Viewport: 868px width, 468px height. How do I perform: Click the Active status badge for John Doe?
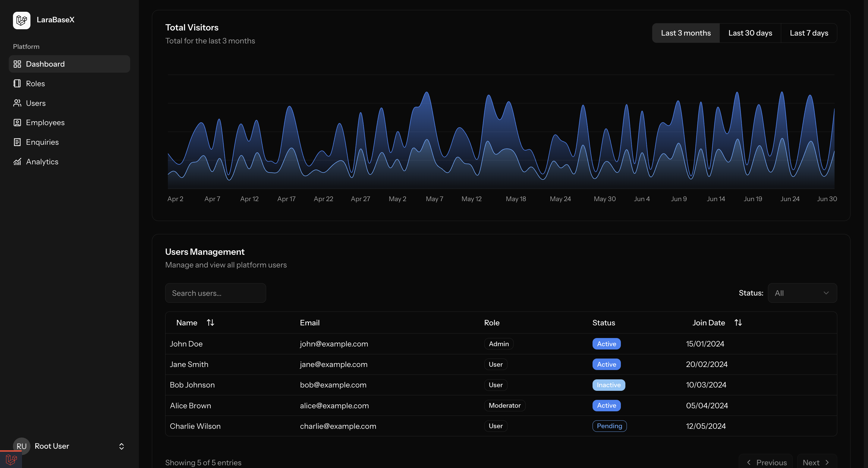point(606,344)
